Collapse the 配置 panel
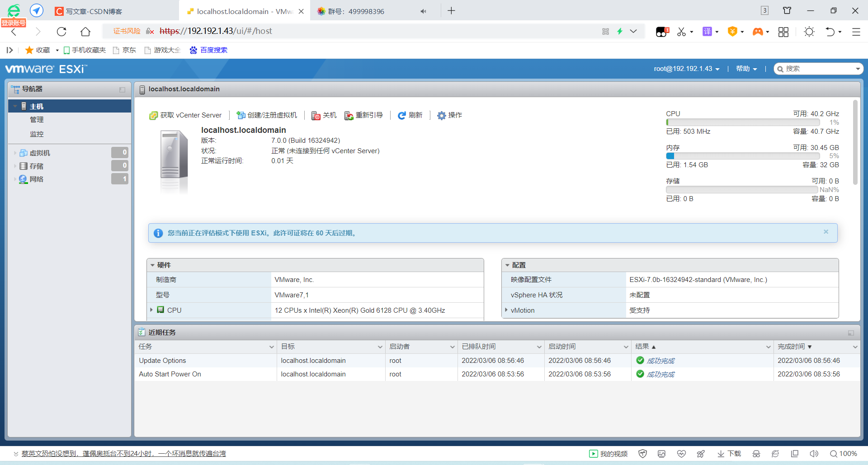Image resolution: width=868 pixels, height=465 pixels. point(507,265)
